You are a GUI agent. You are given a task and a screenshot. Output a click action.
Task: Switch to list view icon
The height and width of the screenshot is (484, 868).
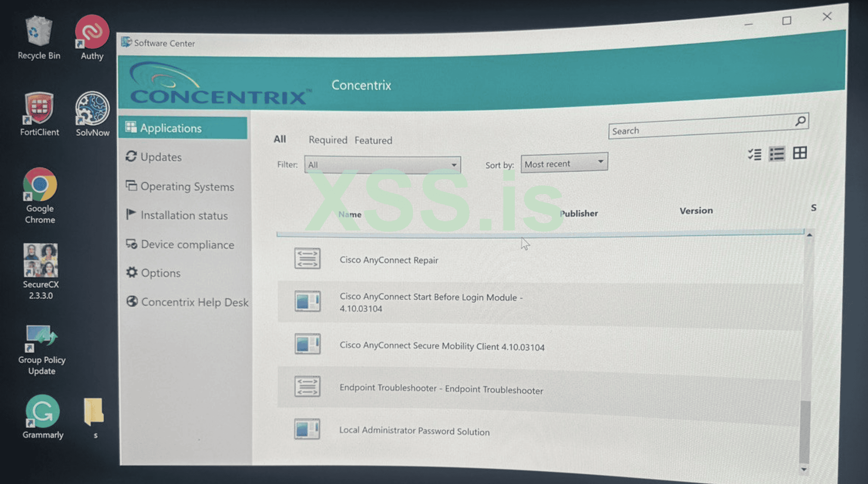pos(777,154)
